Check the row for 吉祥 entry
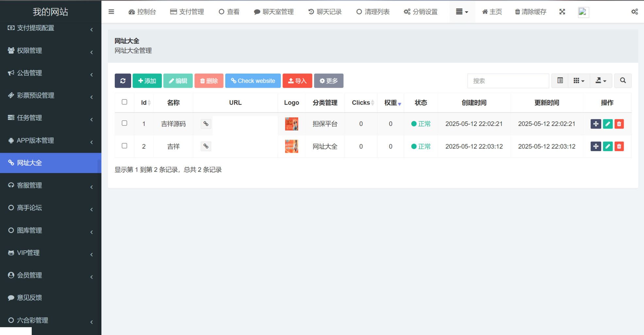The width and height of the screenshot is (644, 335). (124, 146)
